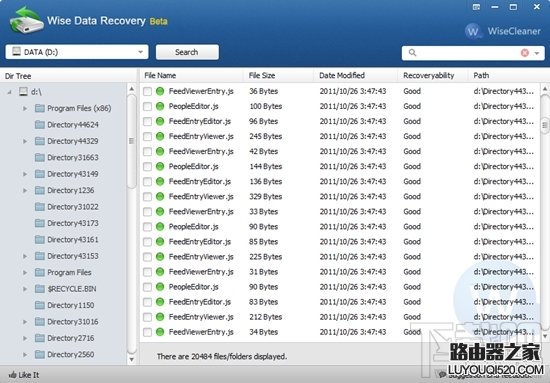Screen dimensions: 550x383
Task: Open the DATA (D:) drive dropdown
Action: tap(140, 52)
